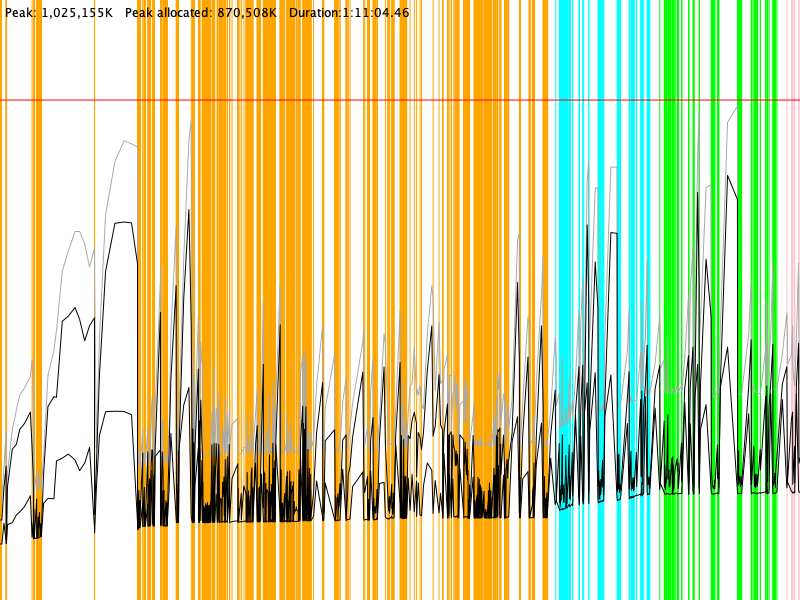Click the gray line's peak in the white gap

[x=124, y=141]
